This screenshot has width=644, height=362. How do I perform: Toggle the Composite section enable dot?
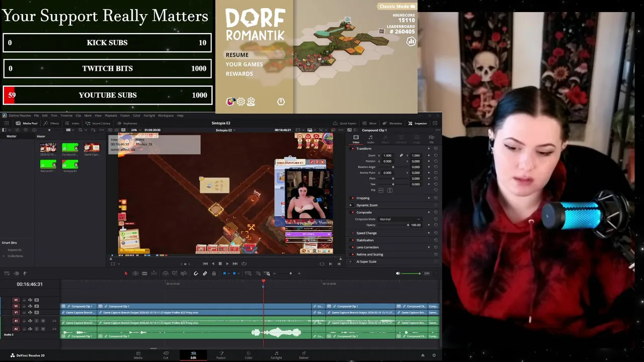(x=352, y=212)
